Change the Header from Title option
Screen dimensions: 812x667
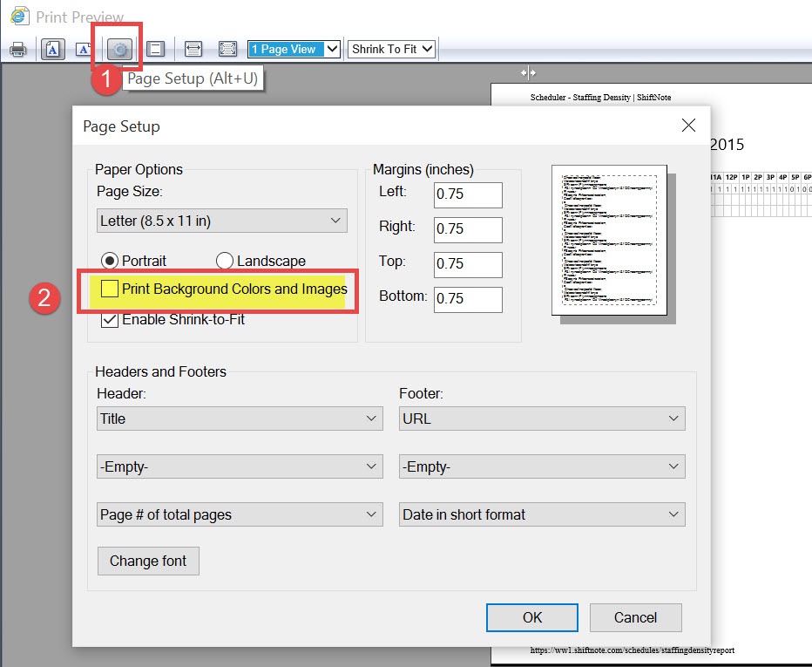238,419
